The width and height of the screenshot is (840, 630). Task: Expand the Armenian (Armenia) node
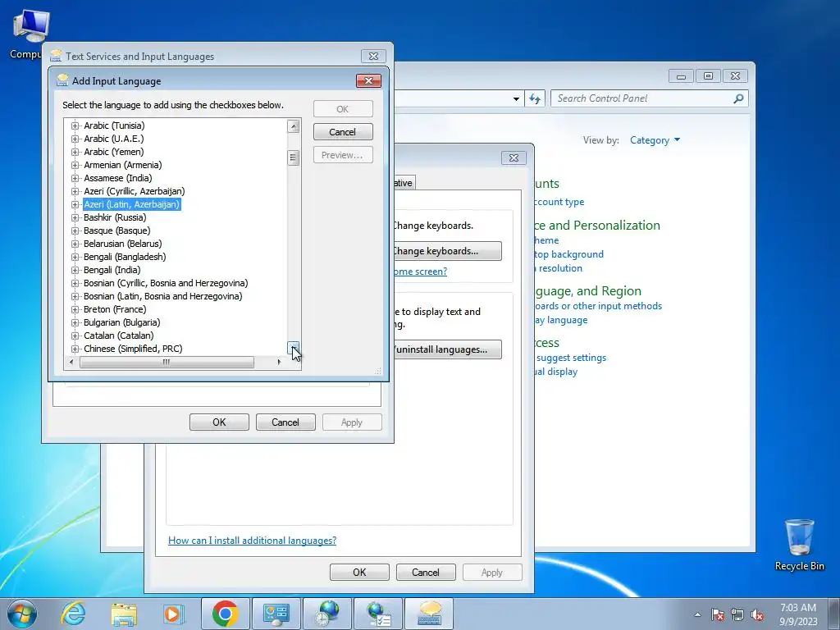tap(75, 165)
